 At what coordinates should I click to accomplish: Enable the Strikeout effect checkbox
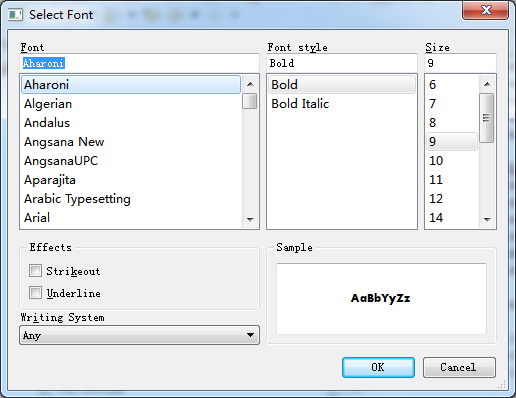tap(35, 271)
